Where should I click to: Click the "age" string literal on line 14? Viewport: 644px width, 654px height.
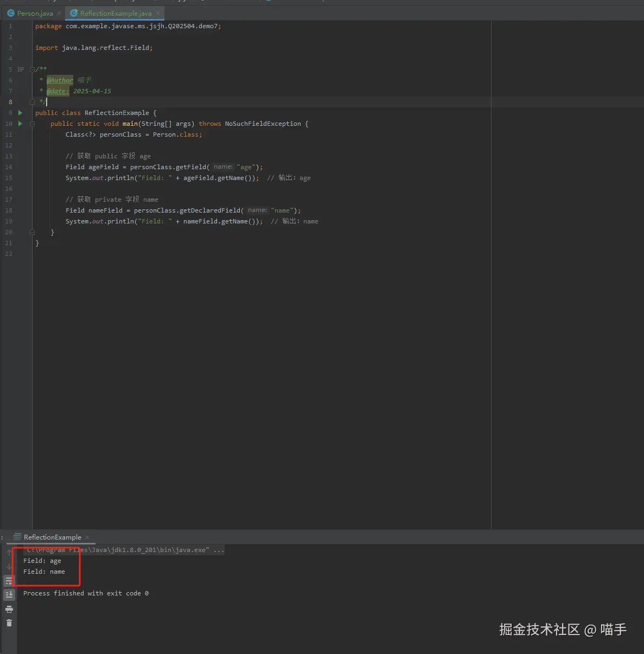coord(246,167)
